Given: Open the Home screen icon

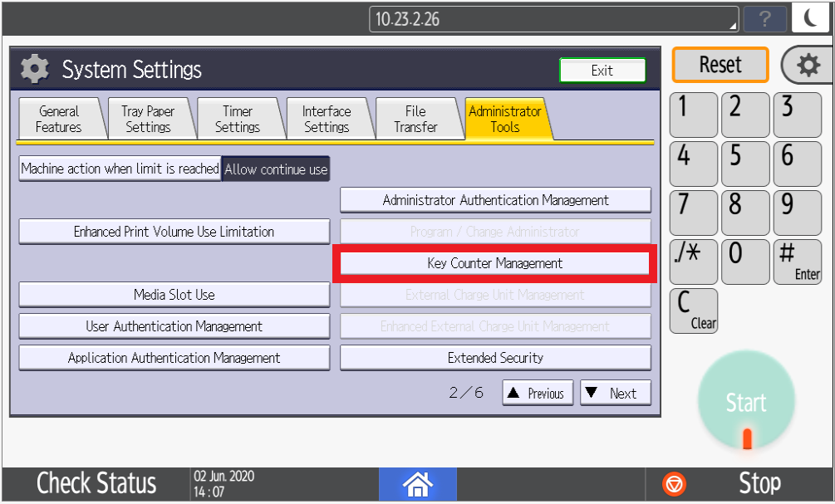Looking at the screenshot, I should click(x=418, y=483).
